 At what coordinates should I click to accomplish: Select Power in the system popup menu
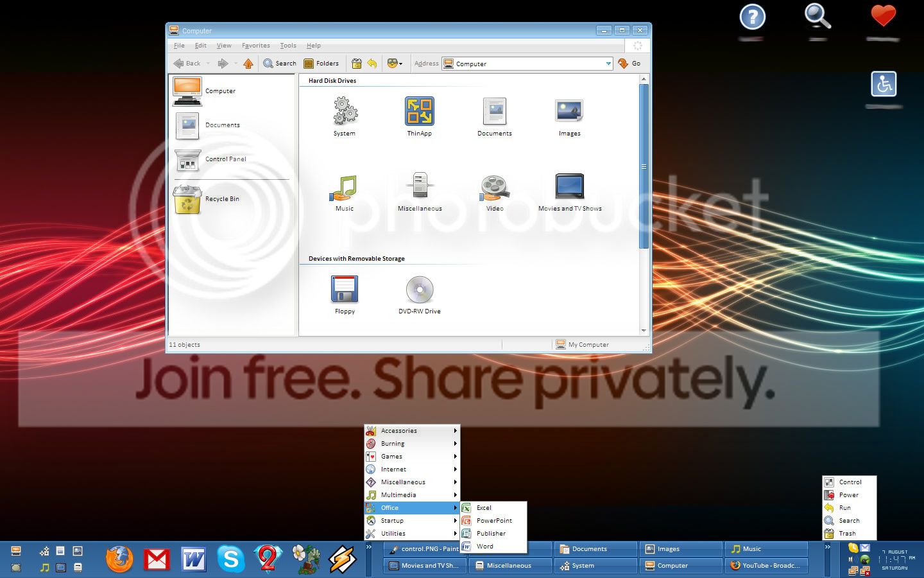849,495
